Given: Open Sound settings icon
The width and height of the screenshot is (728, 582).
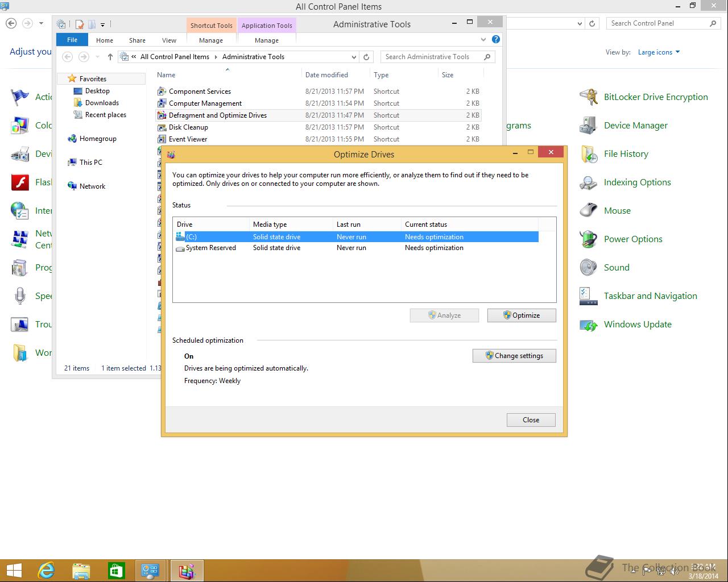Looking at the screenshot, I should (x=588, y=268).
